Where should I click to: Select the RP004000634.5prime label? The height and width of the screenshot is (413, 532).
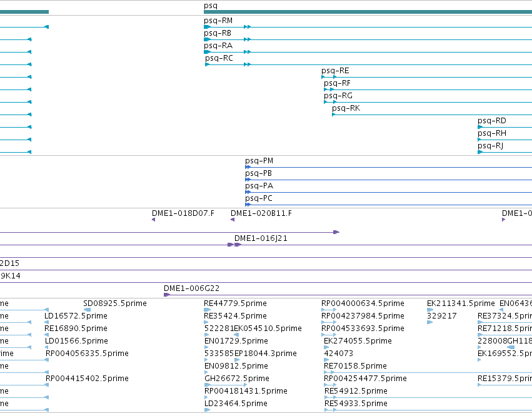tap(363, 303)
